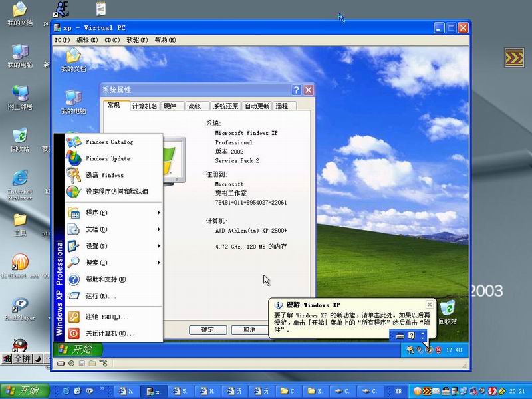Click the red security shield icon in guest tray

[438, 350]
